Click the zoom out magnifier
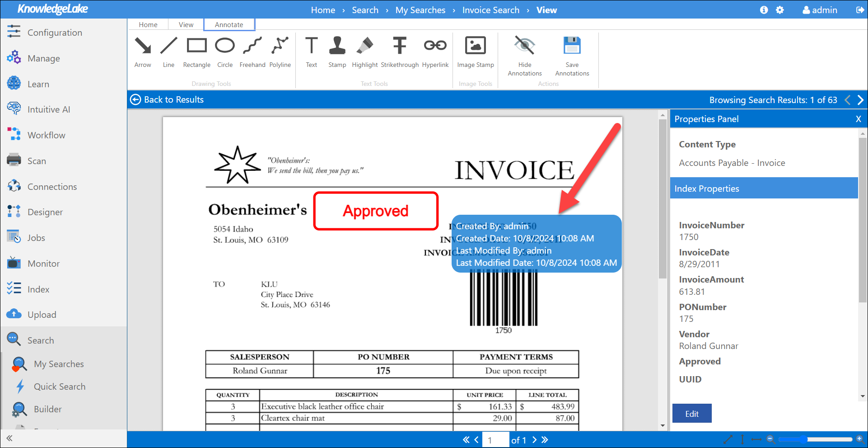 coord(771,439)
